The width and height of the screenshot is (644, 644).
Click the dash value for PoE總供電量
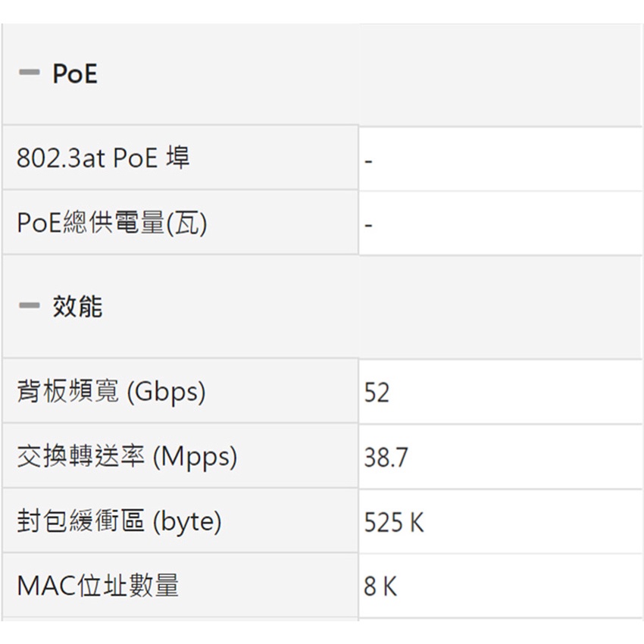[x=368, y=226]
